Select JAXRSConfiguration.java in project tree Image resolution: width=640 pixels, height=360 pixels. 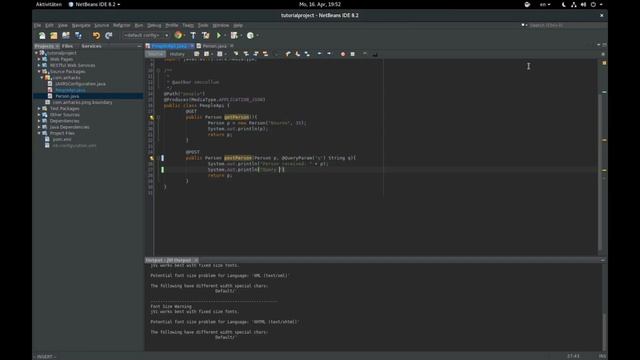80,84
